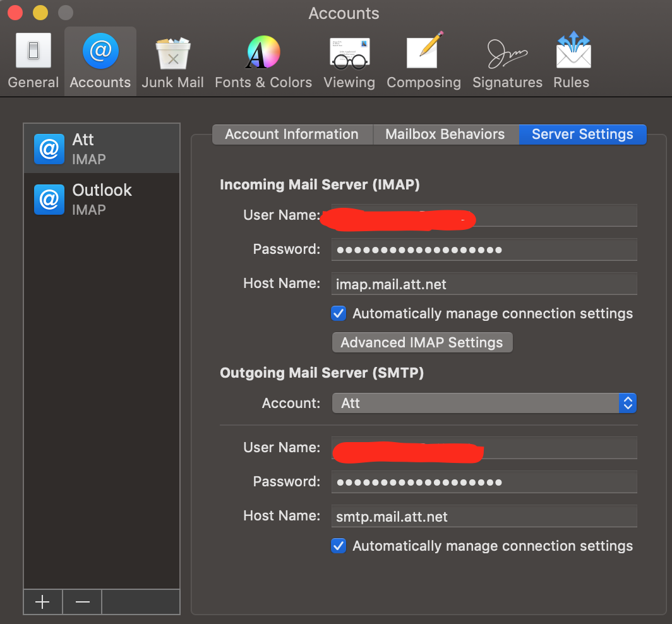This screenshot has height=624, width=672.
Task: Open the Composing preferences pane
Action: [423, 61]
